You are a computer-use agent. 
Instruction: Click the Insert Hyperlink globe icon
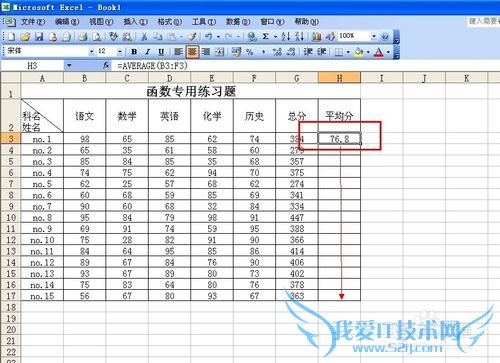point(252,36)
